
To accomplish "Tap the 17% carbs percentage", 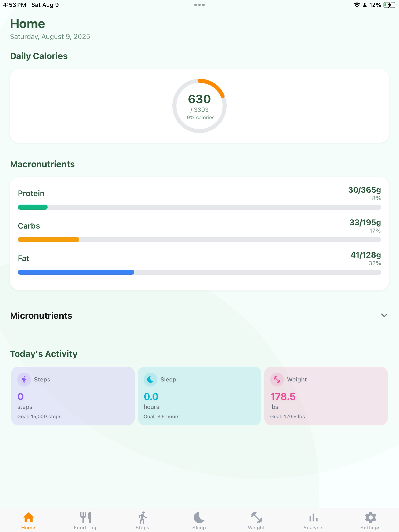I will tap(375, 231).
